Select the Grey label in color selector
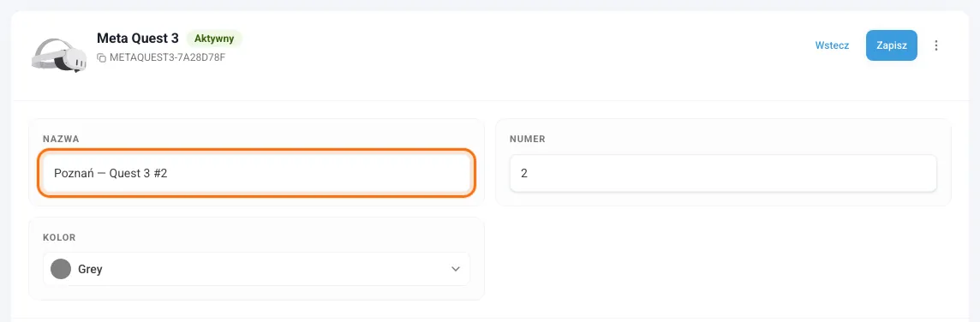Image resolution: width=980 pixels, height=322 pixels. pyautogui.click(x=90, y=270)
